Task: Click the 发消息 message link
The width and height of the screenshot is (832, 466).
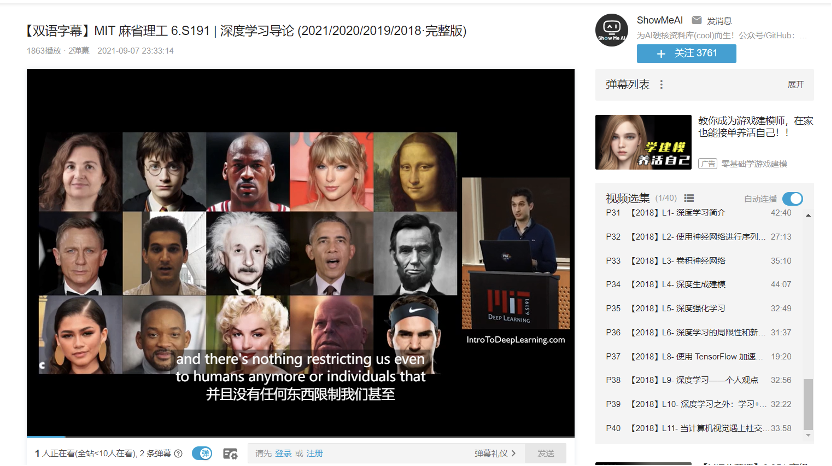Action: click(720, 21)
